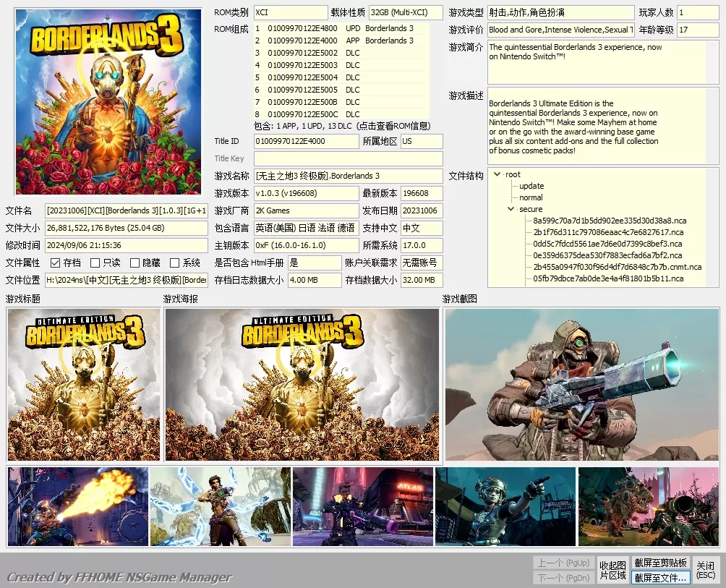Viewport: 726px width, 588px height.
Task: Collapse the root node in 文件结构 tree
Action: 497,174
